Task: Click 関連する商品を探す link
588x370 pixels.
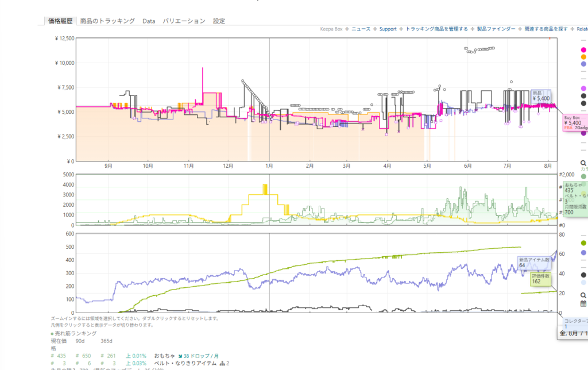Action: (546, 29)
